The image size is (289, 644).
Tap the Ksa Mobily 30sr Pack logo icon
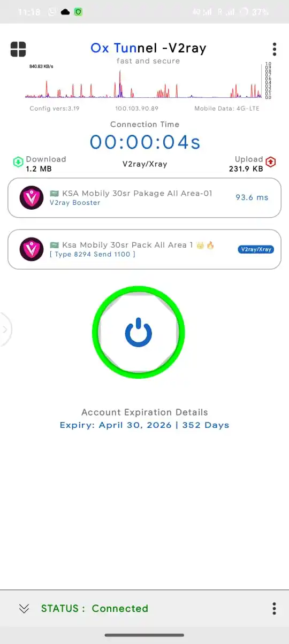(32, 249)
